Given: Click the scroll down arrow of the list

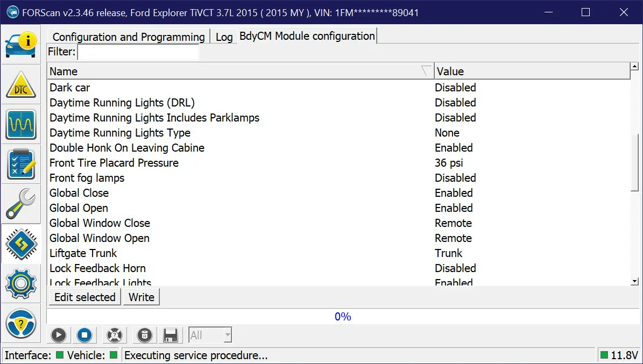Looking at the screenshot, I should (635, 281).
